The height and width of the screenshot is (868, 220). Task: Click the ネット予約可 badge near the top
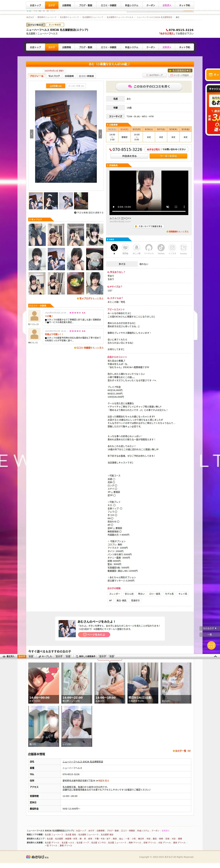pos(55,25)
